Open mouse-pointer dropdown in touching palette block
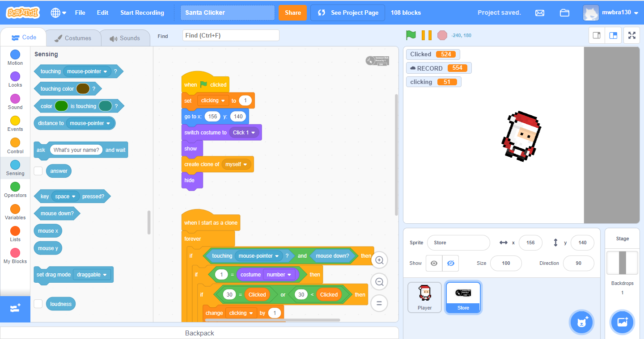Screen dimensions: 644x339 click(x=87, y=71)
